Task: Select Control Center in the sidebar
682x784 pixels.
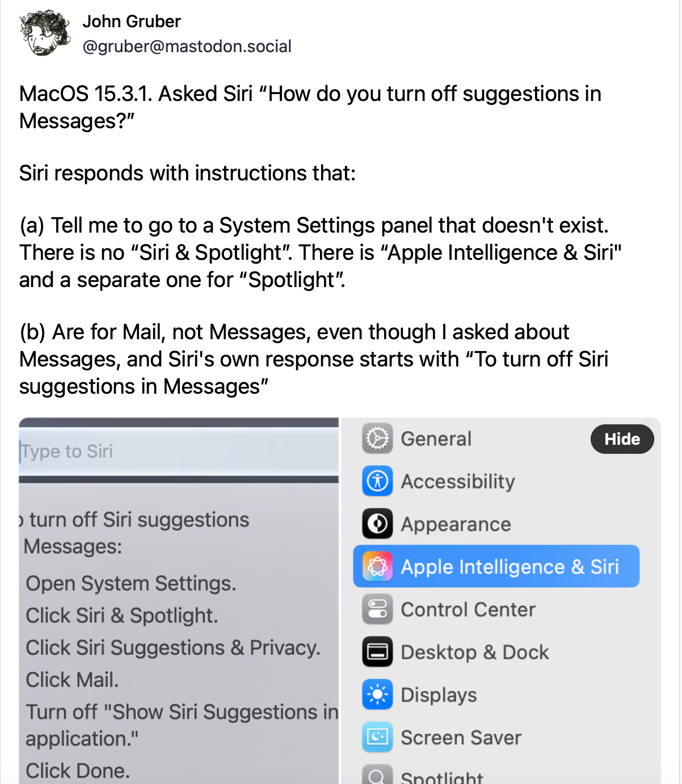Action: click(468, 610)
